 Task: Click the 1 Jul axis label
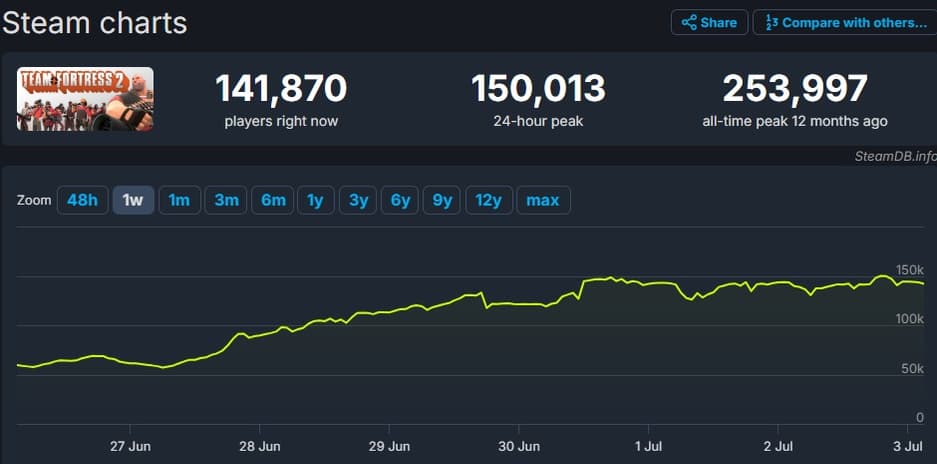(648, 446)
